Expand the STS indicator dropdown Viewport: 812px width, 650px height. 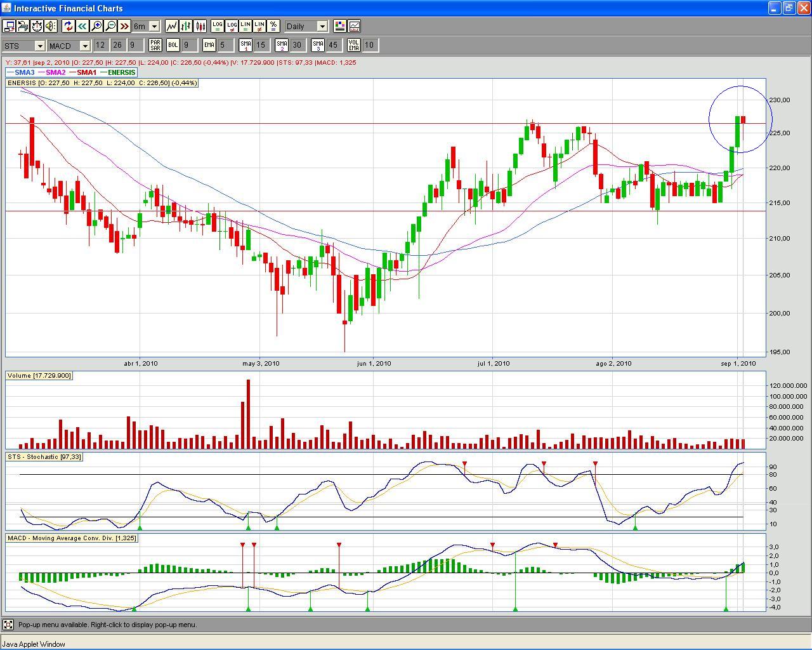tap(39, 46)
